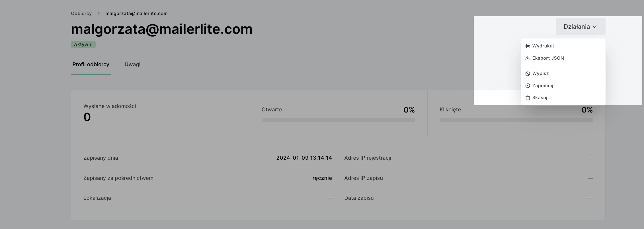Click the chevron arrow on Działania button
This screenshot has width=644, height=229.
(595, 27)
